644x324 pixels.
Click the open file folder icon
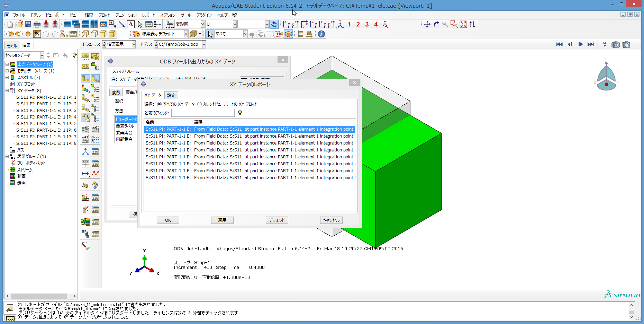19,24
